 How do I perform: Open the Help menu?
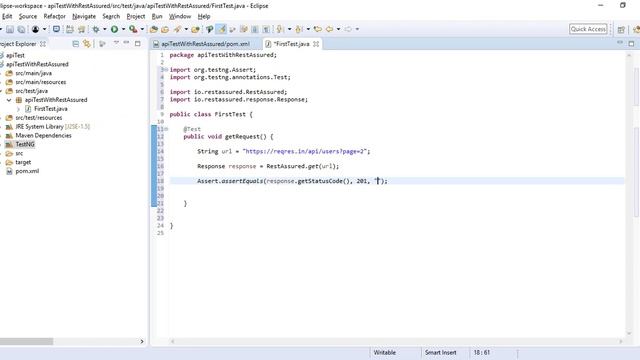click(204, 16)
